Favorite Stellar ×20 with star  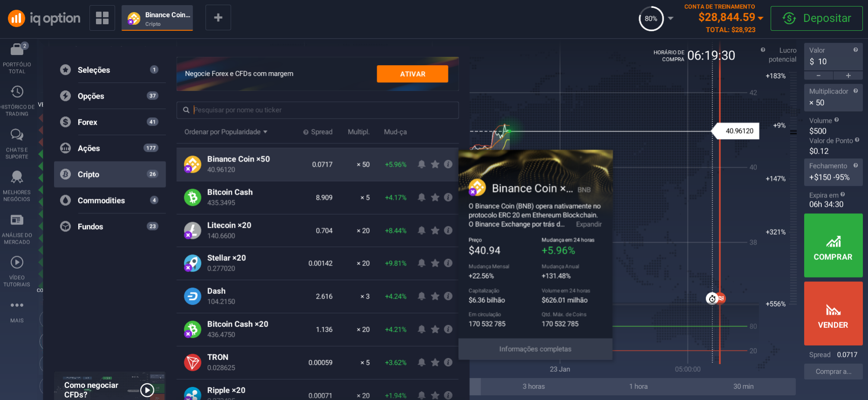coord(435,263)
